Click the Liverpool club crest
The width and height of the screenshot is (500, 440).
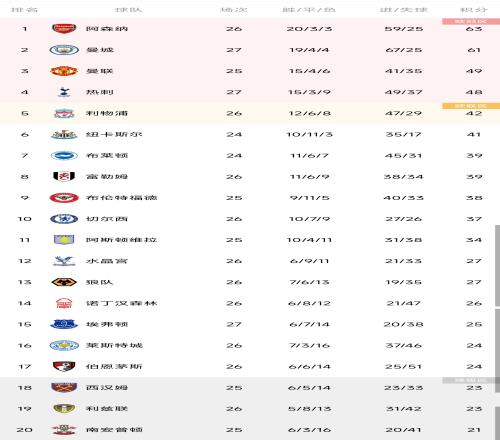pyautogui.click(x=64, y=113)
